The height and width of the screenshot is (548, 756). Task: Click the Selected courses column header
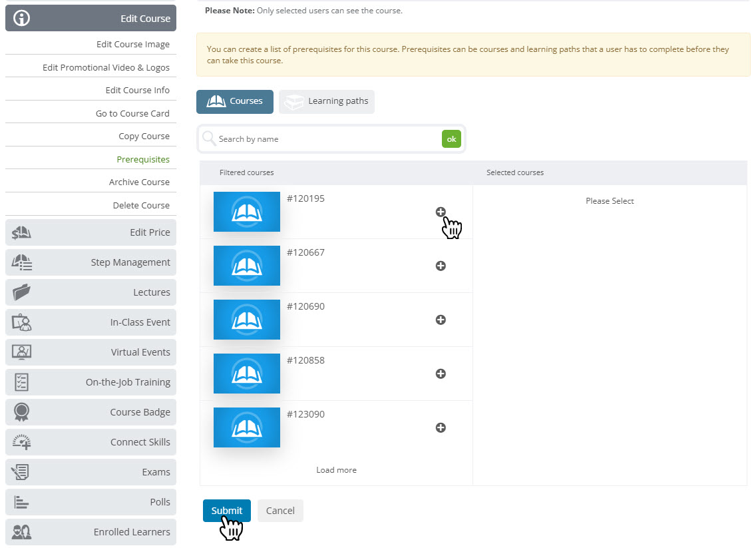coord(515,172)
